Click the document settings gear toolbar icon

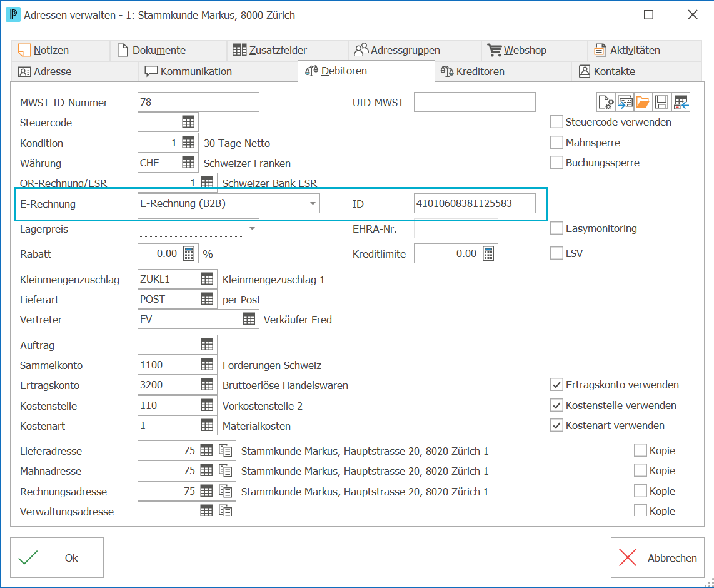pos(606,102)
